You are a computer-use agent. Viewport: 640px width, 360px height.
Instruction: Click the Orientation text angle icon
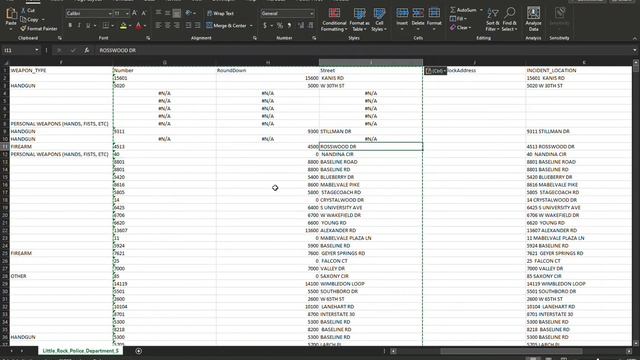pyautogui.click(x=188, y=13)
